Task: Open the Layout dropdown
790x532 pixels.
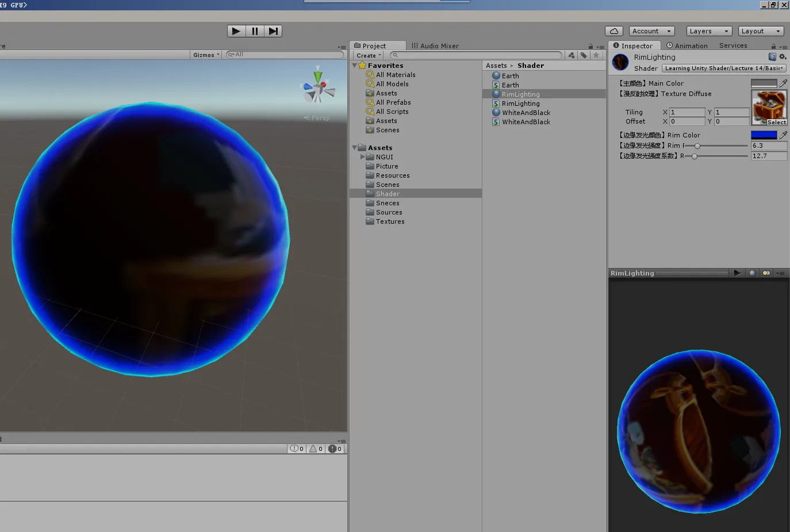Action: tap(761, 31)
